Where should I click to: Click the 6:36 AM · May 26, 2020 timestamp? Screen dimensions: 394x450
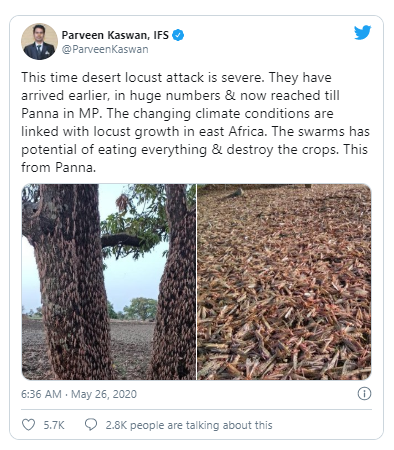tap(79, 394)
